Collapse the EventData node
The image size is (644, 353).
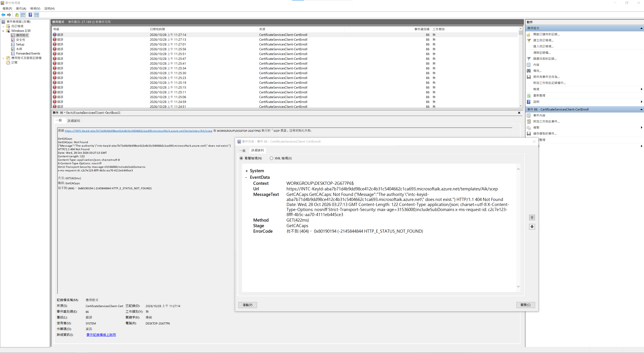click(246, 177)
